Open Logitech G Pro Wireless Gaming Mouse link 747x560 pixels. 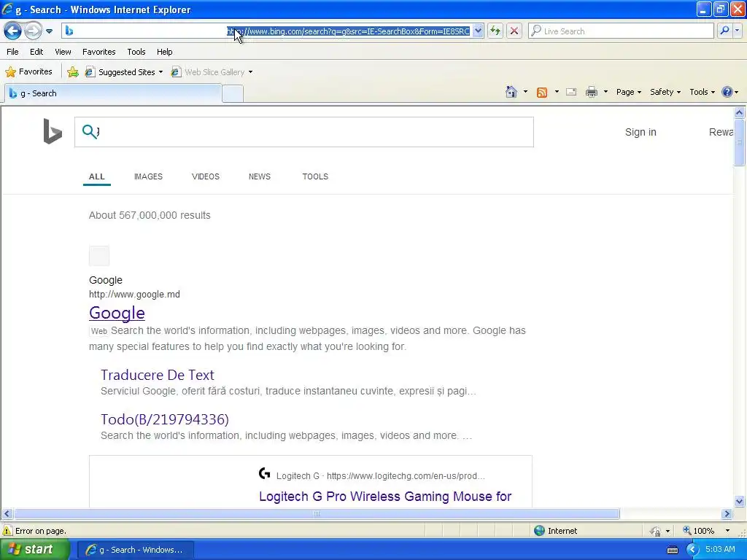pos(385,496)
